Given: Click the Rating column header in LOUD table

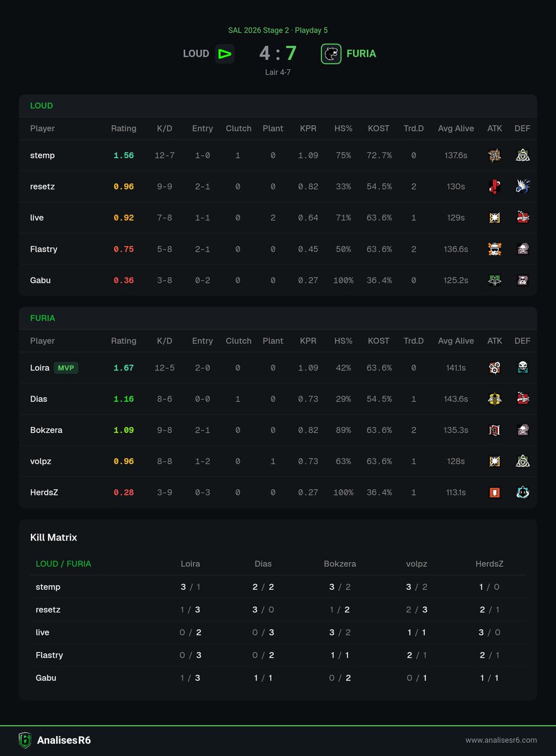Looking at the screenshot, I should pyautogui.click(x=124, y=129).
